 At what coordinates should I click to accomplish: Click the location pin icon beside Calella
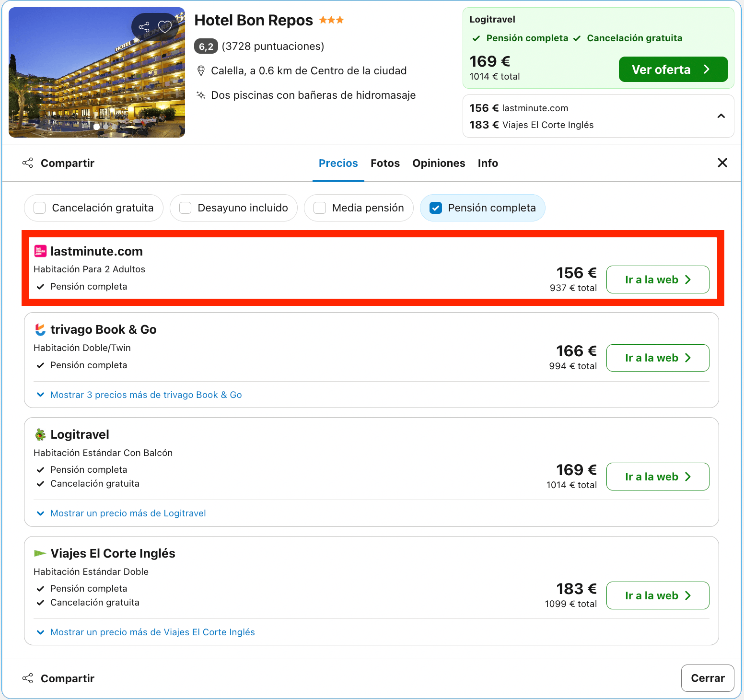(x=201, y=71)
